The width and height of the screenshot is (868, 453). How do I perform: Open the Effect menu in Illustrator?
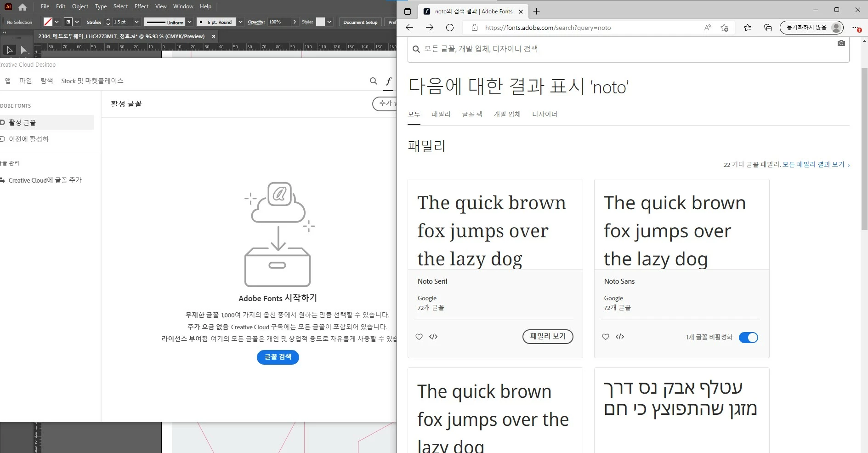tap(142, 6)
